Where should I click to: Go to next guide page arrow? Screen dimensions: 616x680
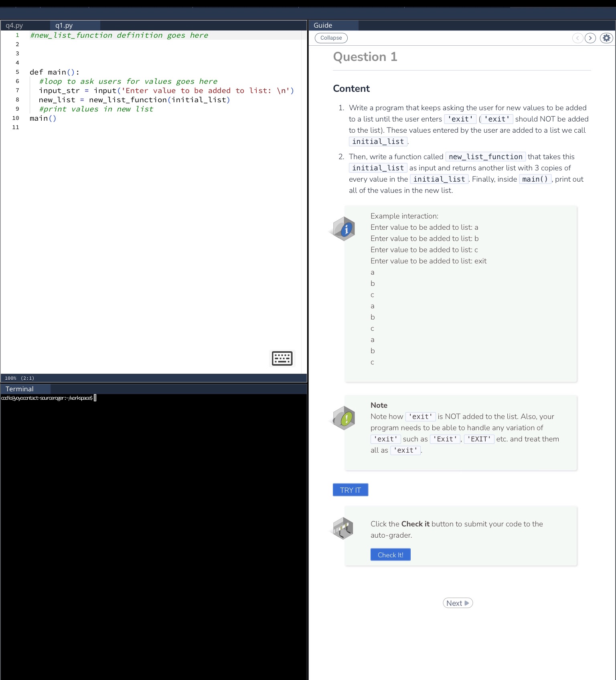pos(590,38)
